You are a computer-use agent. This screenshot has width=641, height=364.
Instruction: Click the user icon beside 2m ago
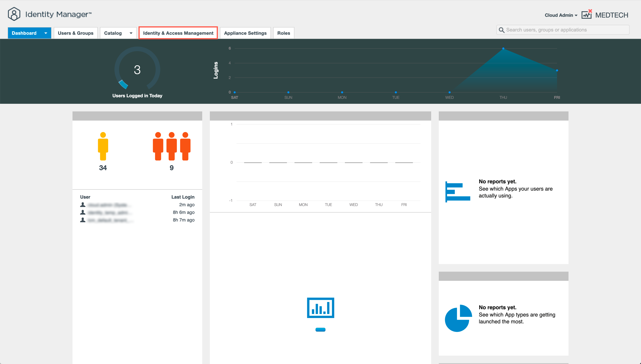point(83,205)
